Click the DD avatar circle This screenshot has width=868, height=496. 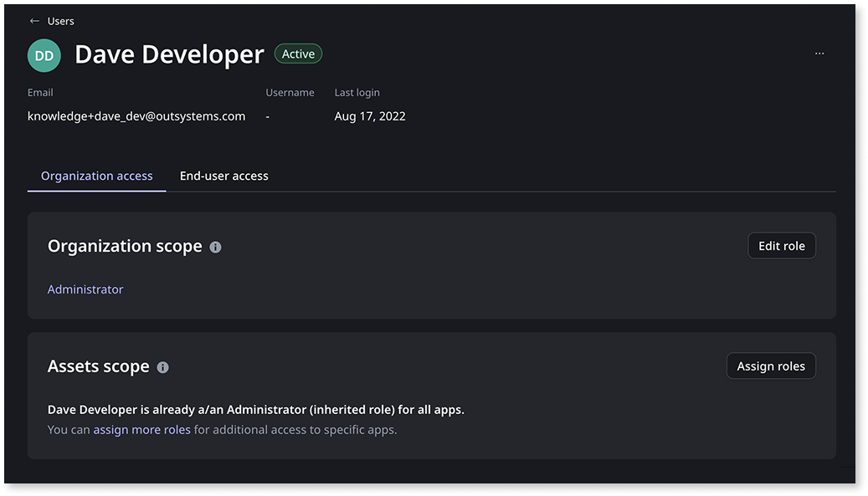[x=44, y=54]
